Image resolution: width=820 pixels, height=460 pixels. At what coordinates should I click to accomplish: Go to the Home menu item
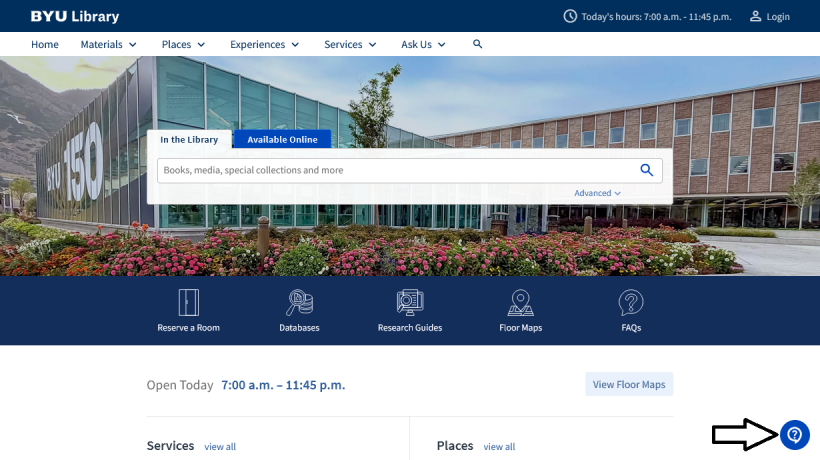coord(45,45)
